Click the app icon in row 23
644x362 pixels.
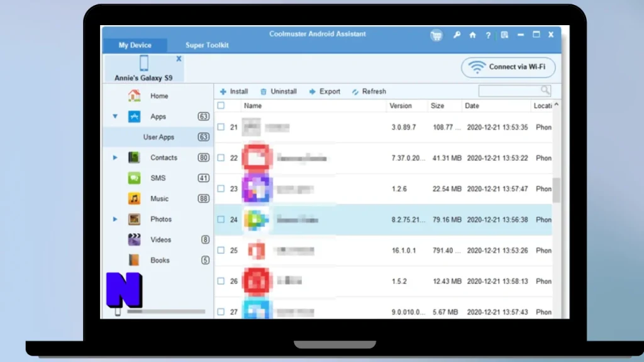pyautogui.click(x=257, y=189)
